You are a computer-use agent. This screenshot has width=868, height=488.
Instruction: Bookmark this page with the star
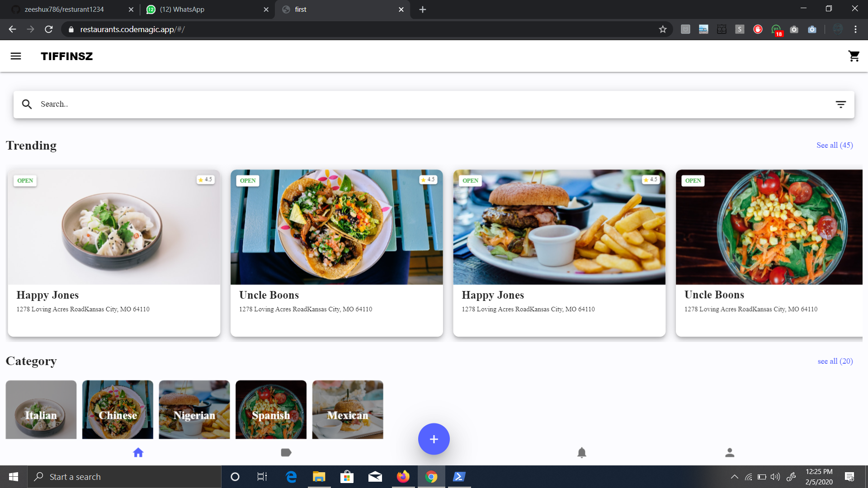(x=663, y=29)
